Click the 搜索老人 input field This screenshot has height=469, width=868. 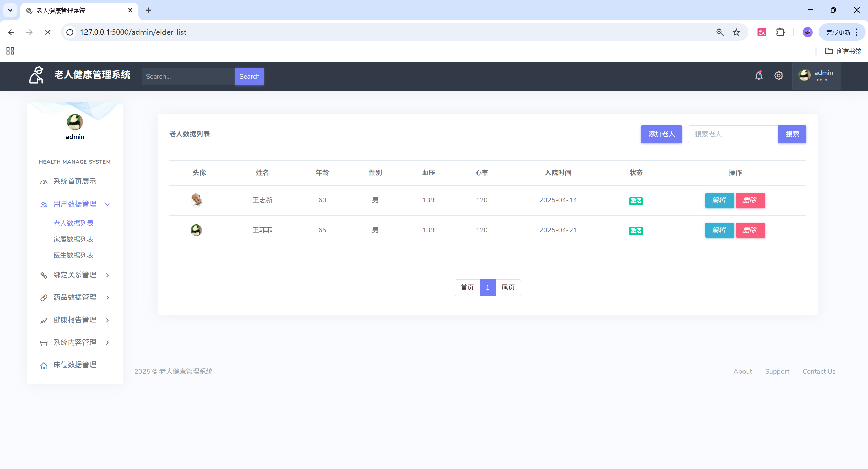coord(733,134)
